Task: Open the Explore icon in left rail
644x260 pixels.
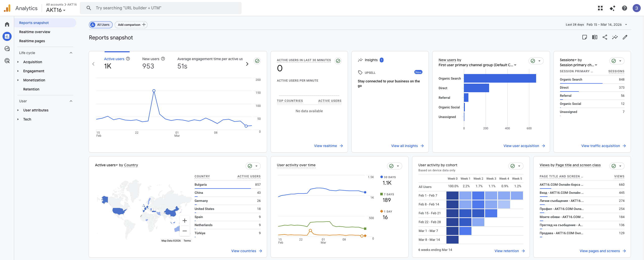Action: (x=7, y=49)
